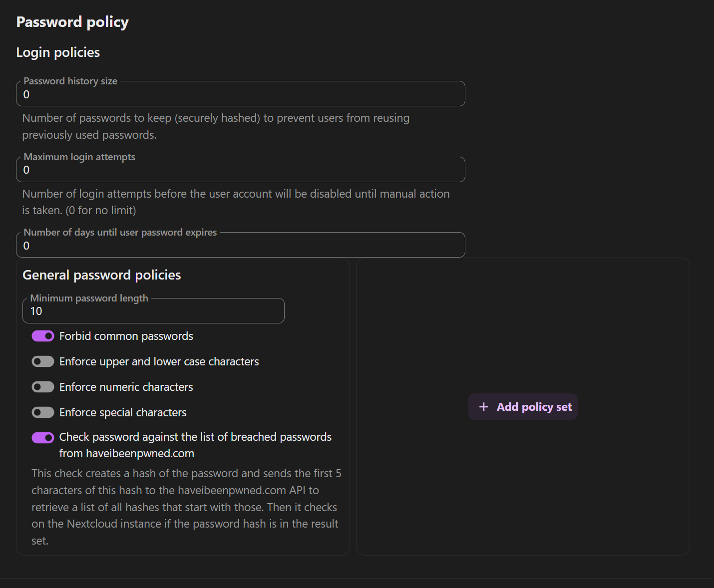Click the breached passwords check label text
The width and height of the screenshot is (714, 588).
[x=195, y=437]
